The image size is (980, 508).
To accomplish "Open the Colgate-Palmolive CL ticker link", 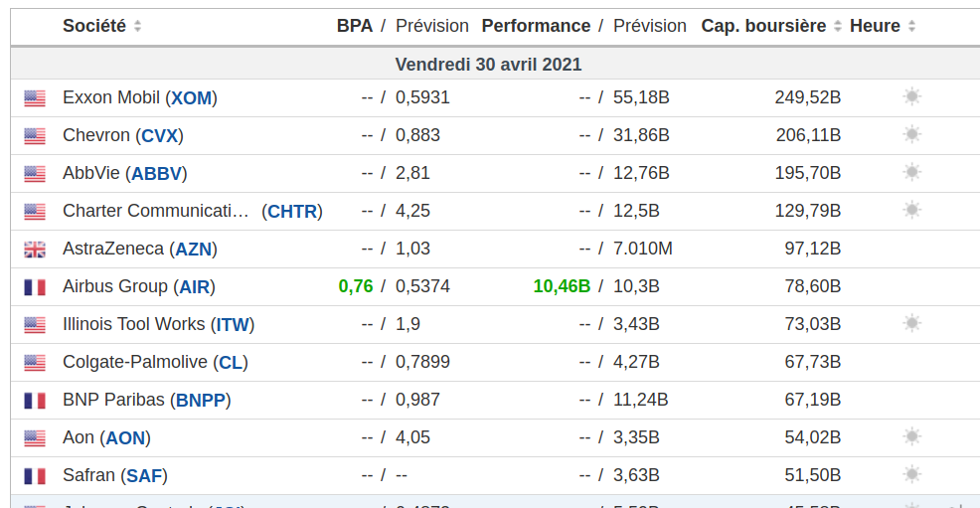I will pos(231,362).
